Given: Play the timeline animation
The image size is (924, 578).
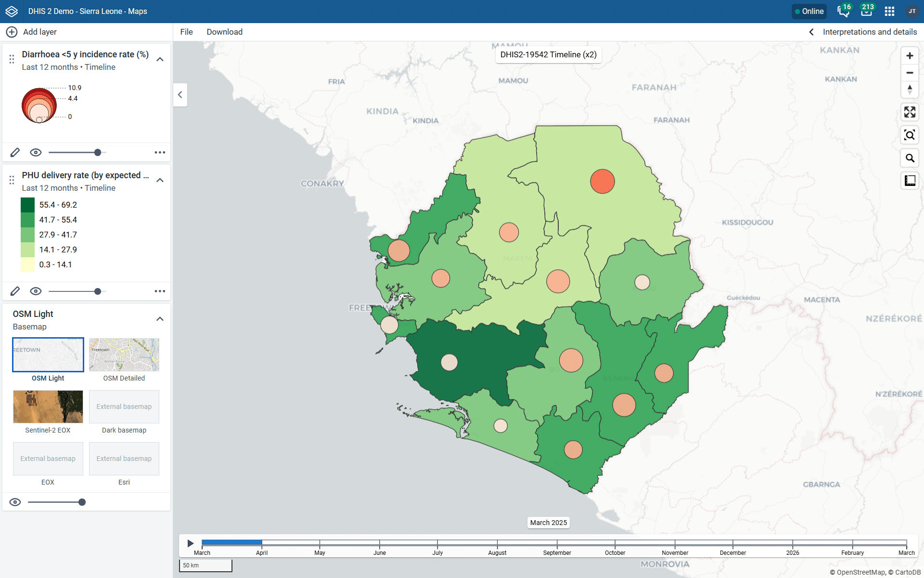Looking at the screenshot, I should pyautogui.click(x=191, y=543).
